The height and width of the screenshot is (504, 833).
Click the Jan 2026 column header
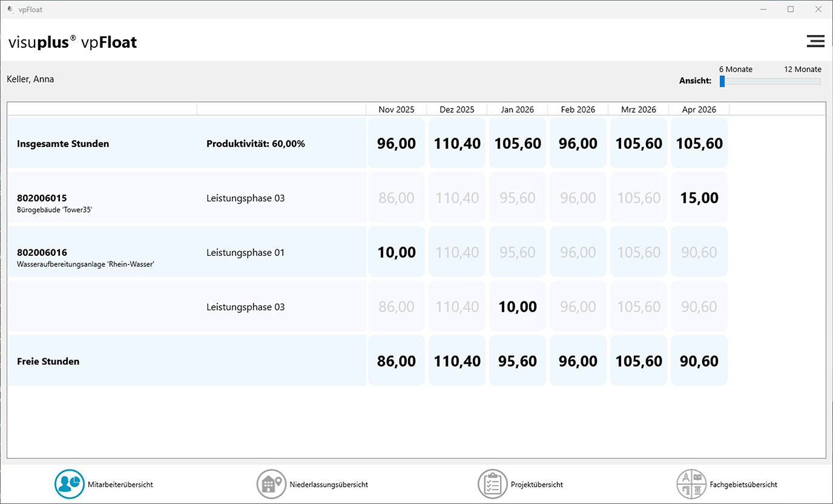(x=518, y=110)
